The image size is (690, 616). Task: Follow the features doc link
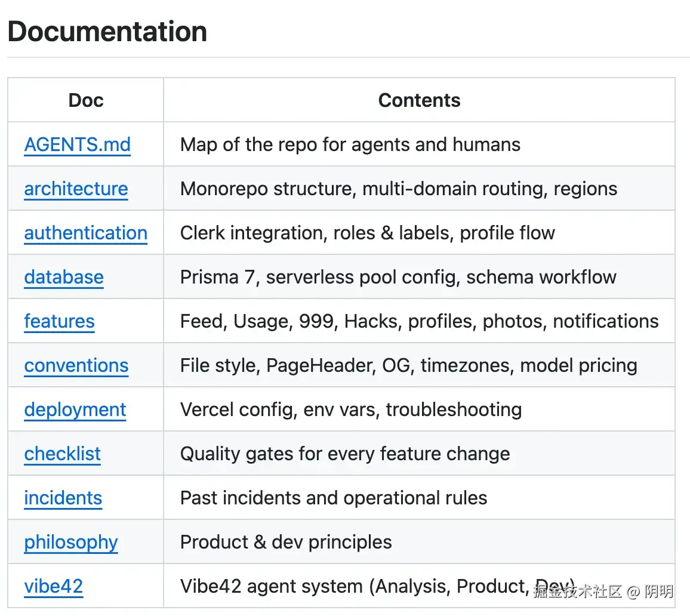pyautogui.click(x=59, y=321)
